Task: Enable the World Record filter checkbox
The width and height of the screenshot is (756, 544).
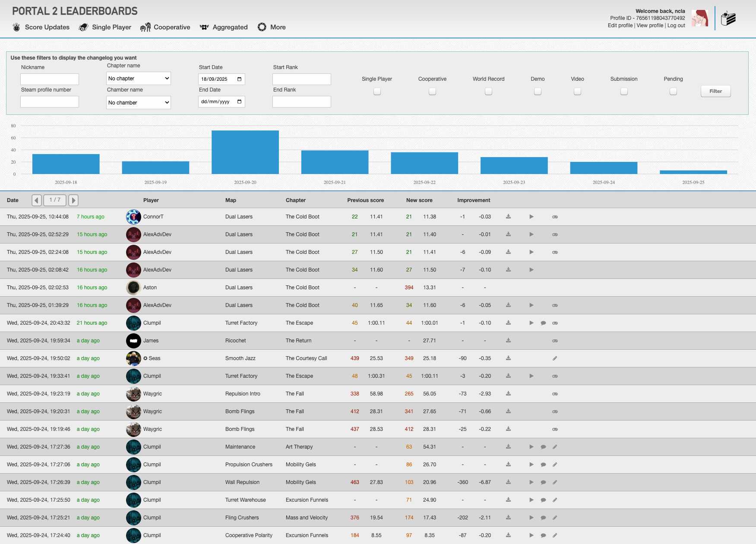Action: 488,91
